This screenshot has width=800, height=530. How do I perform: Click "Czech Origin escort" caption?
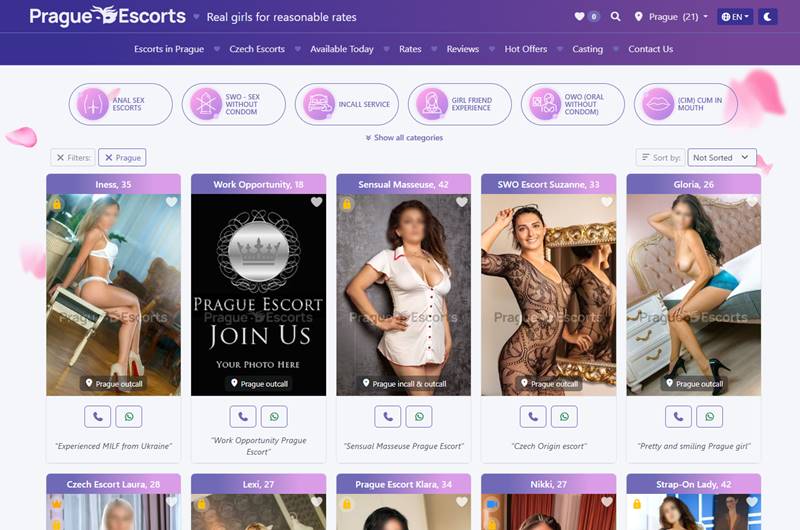pyautogui.click(x=548, y=446)
